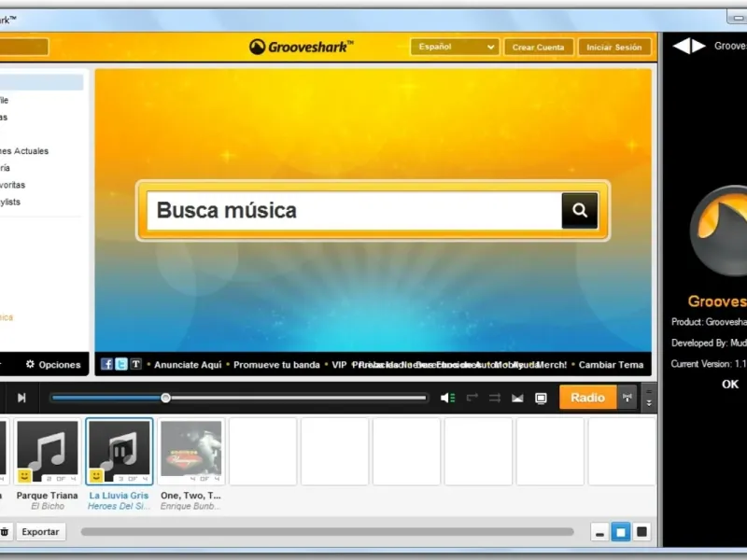
Task: Toggle crossfade icon in player bar
Action: (x=517, y=398)
